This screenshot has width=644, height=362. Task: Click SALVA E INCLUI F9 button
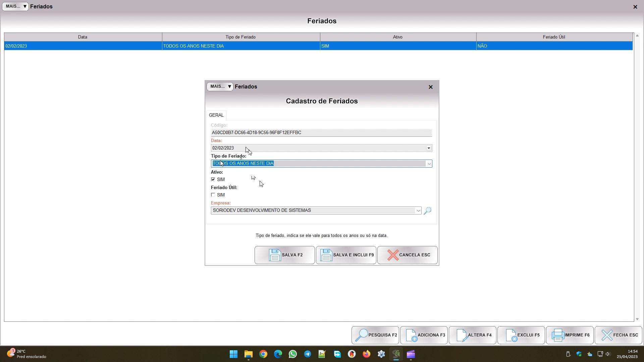346,255
